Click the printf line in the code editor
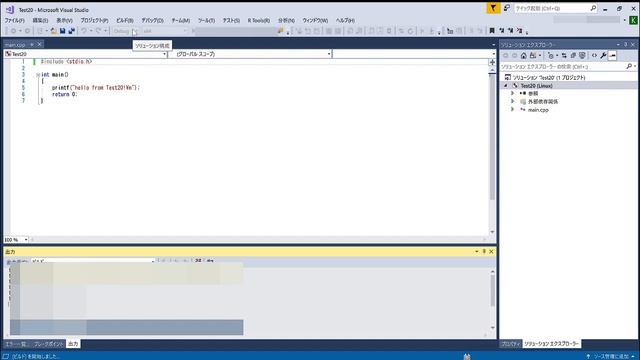640x360 pixels. [x=96, y=88]
